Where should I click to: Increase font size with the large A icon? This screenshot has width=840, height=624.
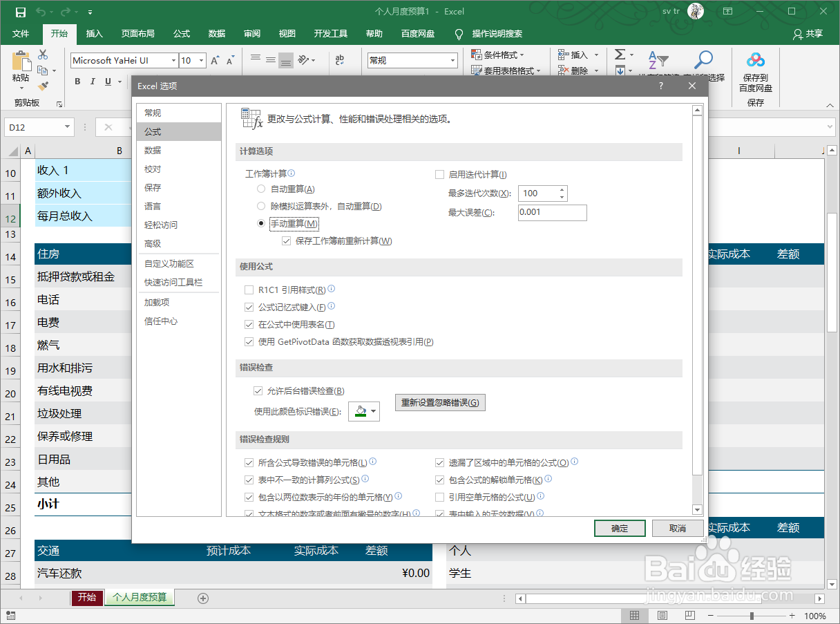215,61
